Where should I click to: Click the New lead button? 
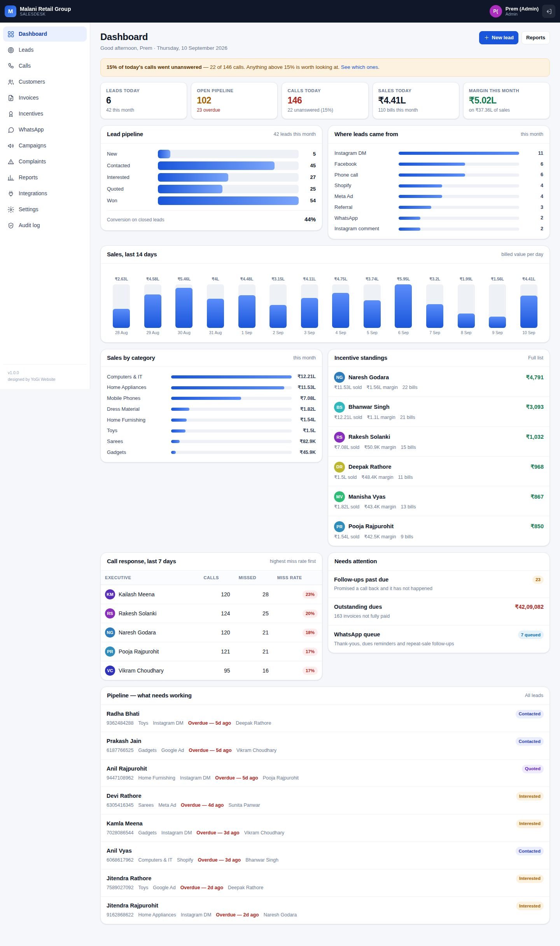(x=499, y=38)
